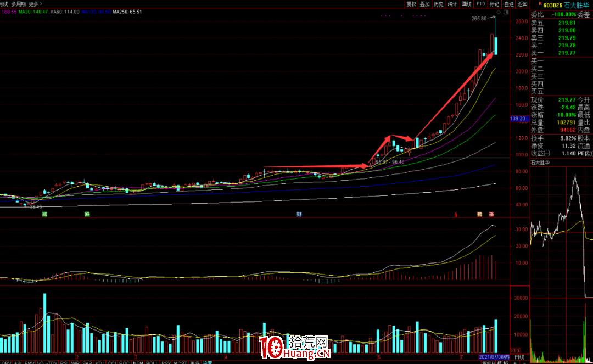Click the MA60: 114.80 legend text

coord(65,12)
